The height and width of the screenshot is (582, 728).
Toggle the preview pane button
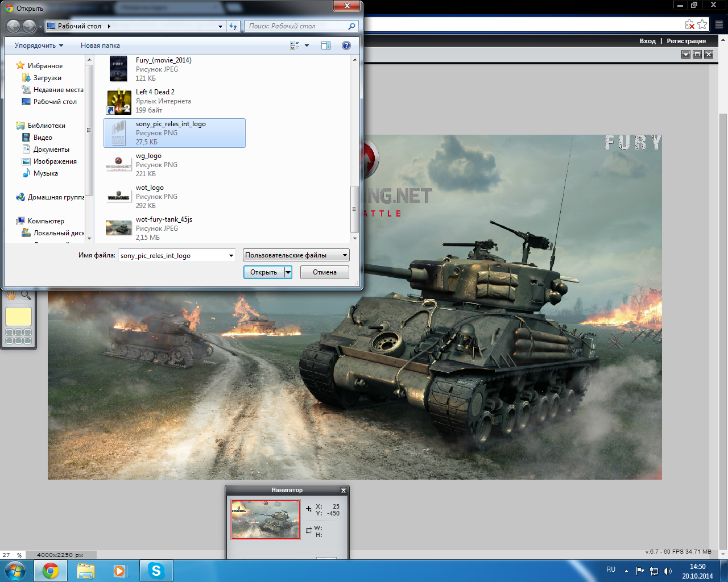[326, 45]
